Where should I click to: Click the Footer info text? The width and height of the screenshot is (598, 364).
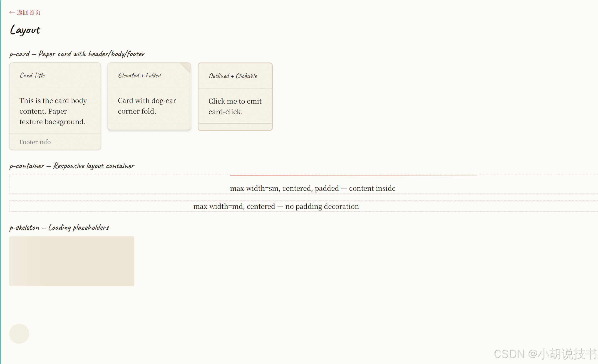click(35, 142)
